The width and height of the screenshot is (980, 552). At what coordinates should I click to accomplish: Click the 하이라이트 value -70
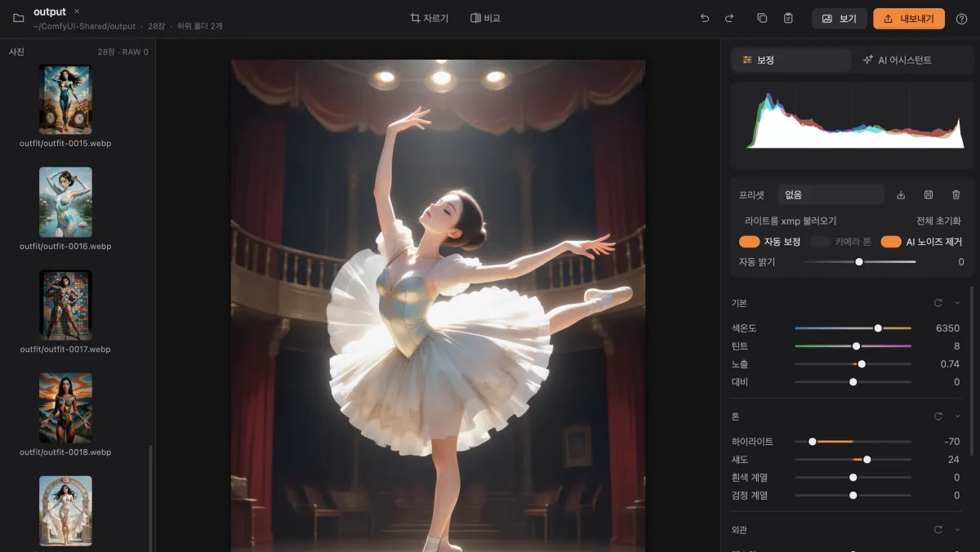tap(951, 442)
